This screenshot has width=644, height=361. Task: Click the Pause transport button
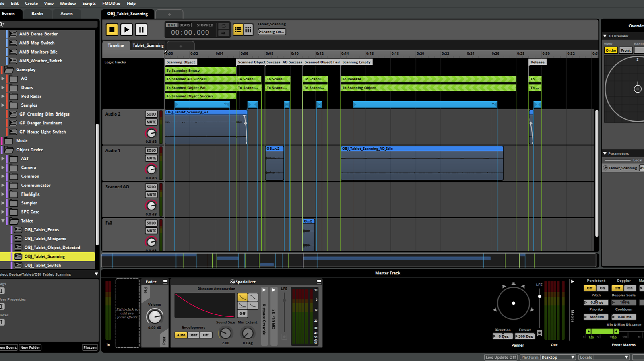(x=141, y=29)
